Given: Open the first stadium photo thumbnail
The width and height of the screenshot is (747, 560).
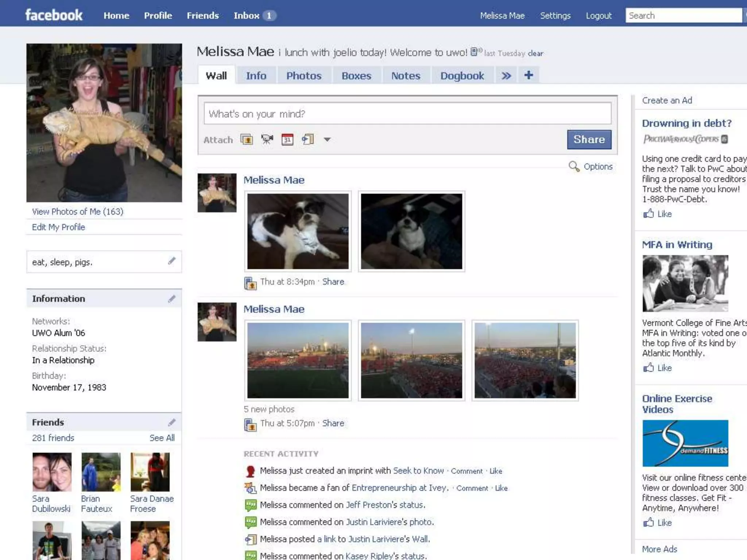Looking at the screenshot, I should tap(298, 360).
